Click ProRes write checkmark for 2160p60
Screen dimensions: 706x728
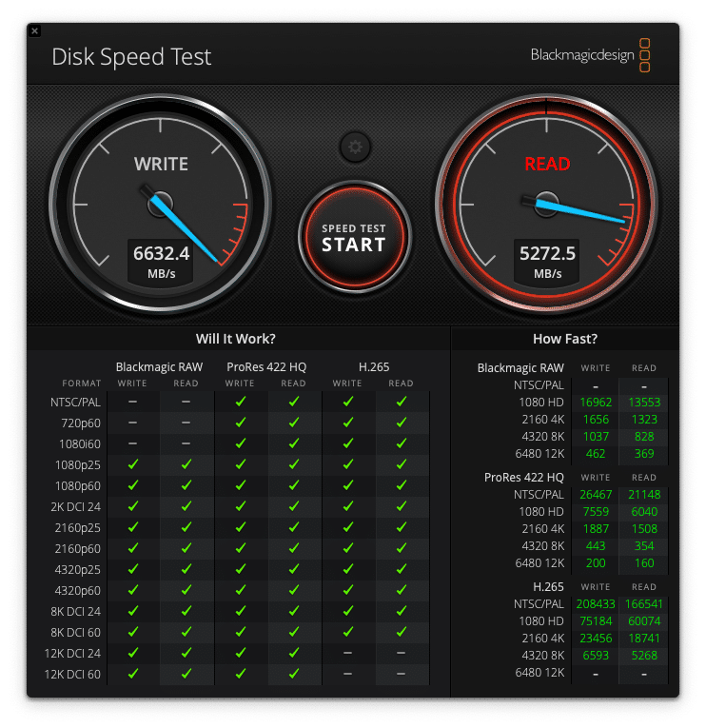pos(241,548)
